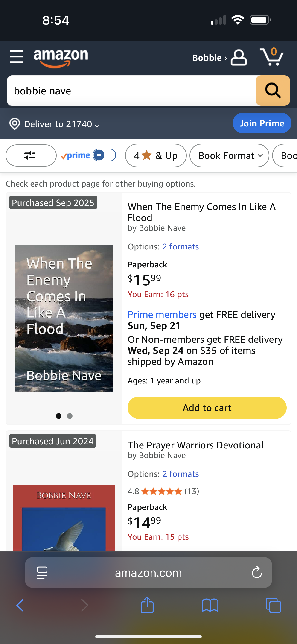Show the second cover image dot
Screen dimensions: 297x644
click(70, 416)
